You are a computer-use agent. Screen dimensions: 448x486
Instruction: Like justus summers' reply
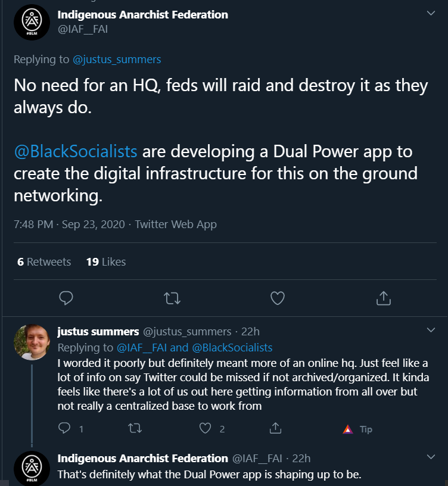(205, 428)
